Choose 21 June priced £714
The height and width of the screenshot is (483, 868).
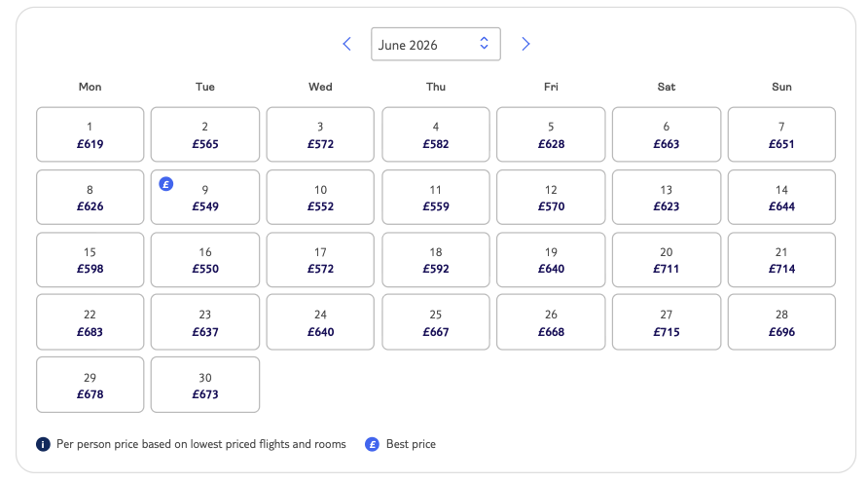click(781, 260)
